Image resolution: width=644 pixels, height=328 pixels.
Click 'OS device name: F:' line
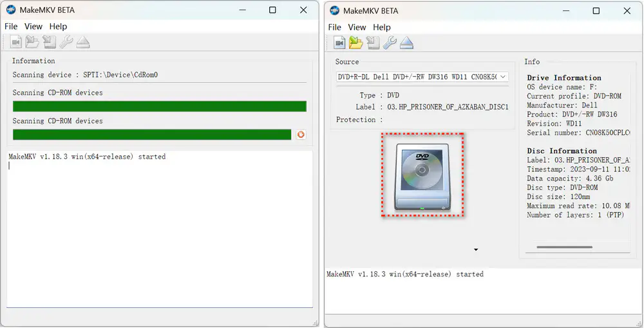coord(562,87)
